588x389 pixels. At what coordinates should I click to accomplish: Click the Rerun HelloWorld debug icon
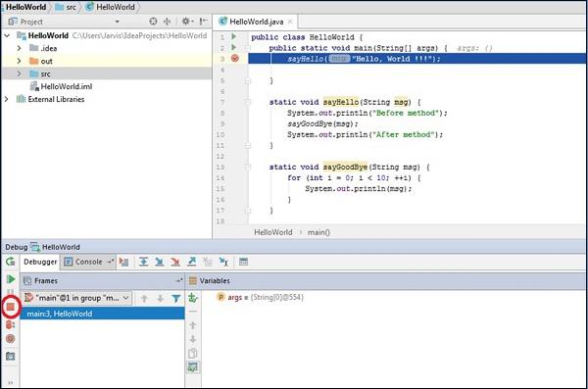11,262
